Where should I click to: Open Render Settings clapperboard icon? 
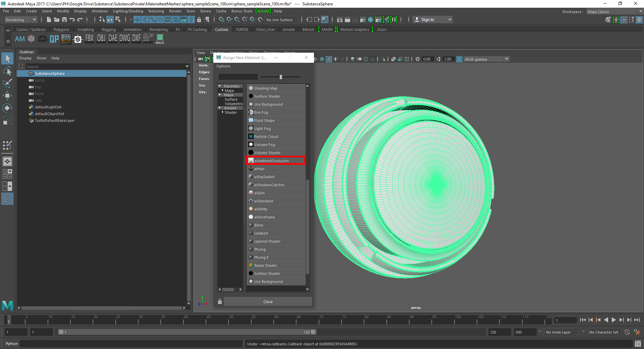point(363,20)
